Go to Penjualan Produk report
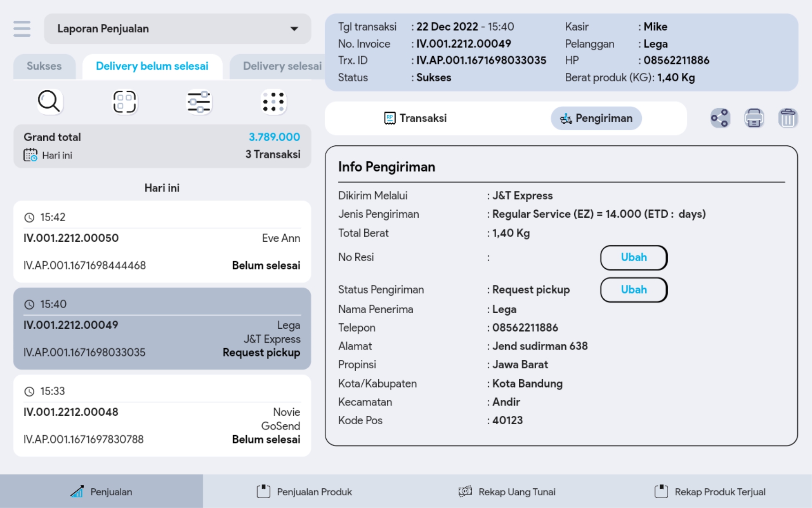This screenshot has height=508, width=812. point(304,492)
